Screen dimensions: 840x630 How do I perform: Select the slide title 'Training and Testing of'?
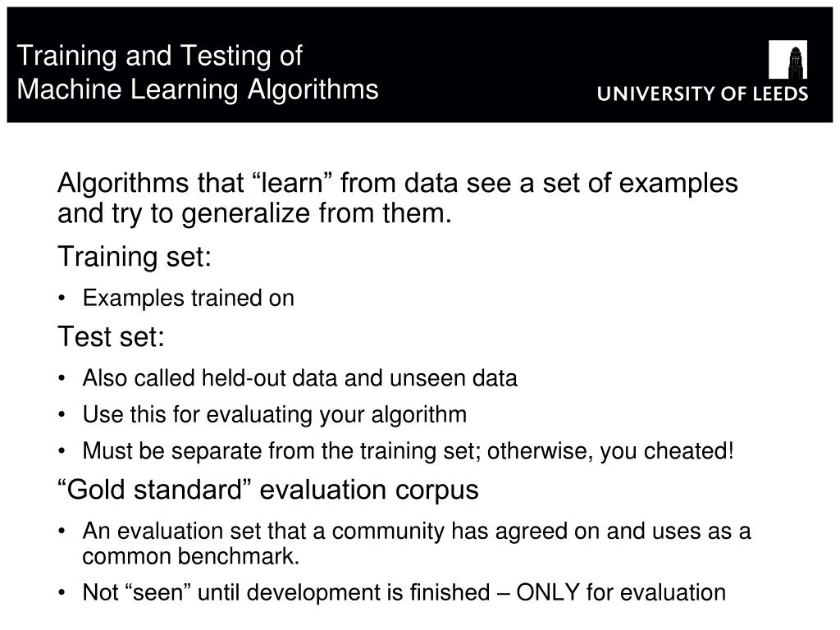(x=160, y=56)
